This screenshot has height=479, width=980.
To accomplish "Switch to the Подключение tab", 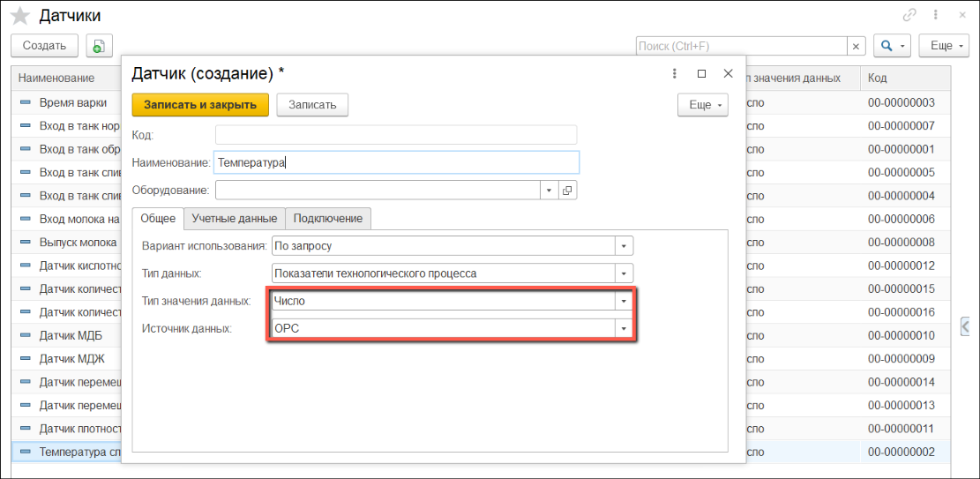I will (x=327, y=218).
